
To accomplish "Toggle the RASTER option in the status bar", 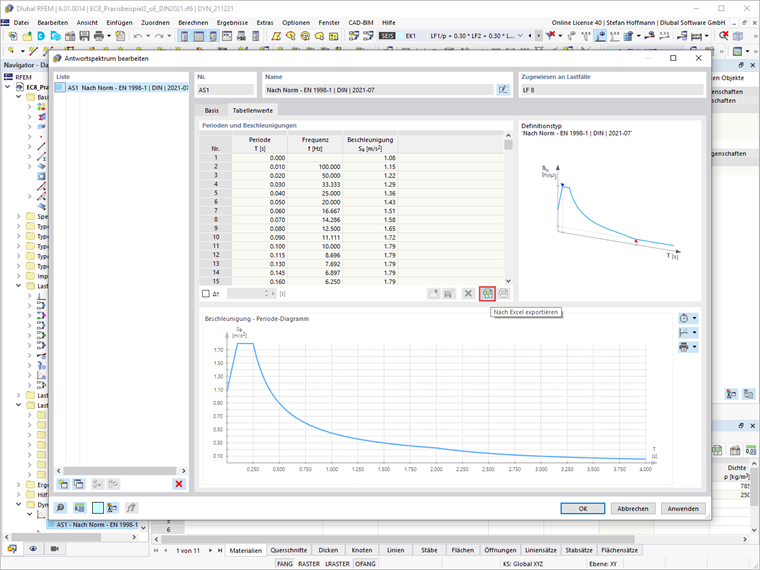I will (309, 564).
